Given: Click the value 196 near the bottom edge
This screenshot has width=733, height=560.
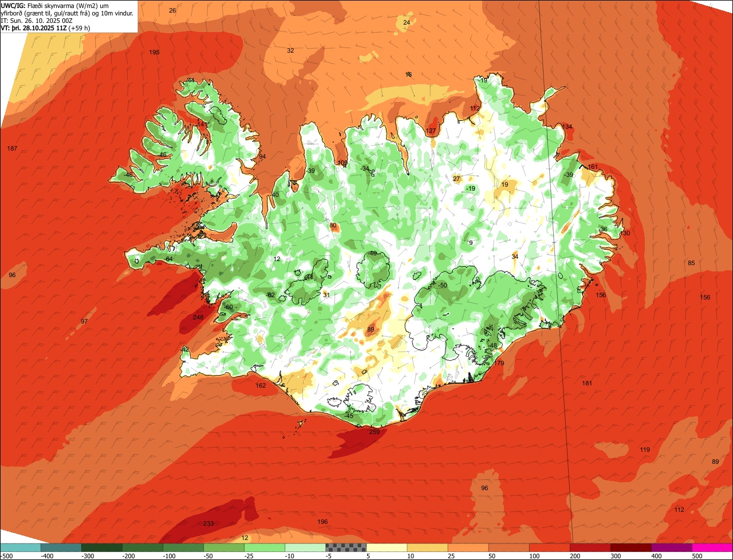Looking at the screenshot, I should click(322, 522).
